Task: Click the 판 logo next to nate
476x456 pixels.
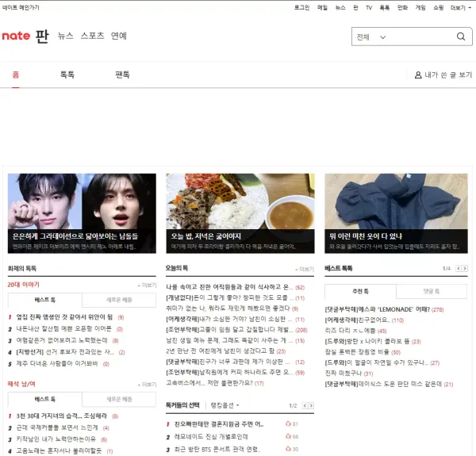Action: pyautogui.click(x=42, y=36)
